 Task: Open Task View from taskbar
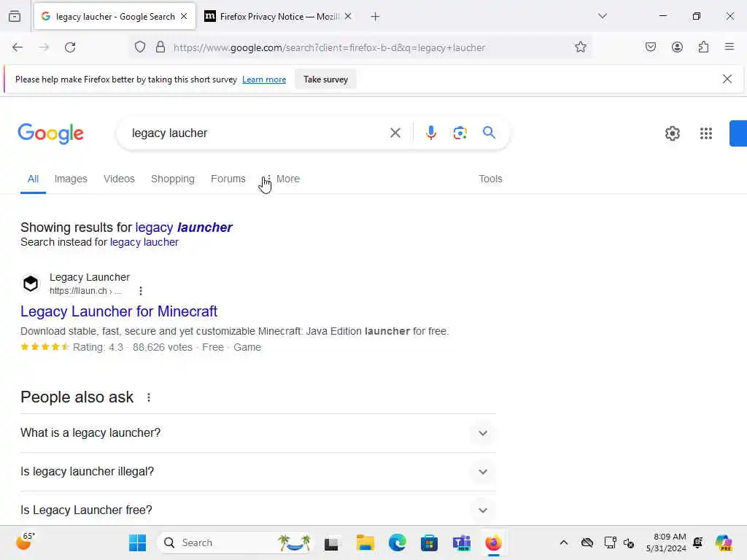[332, 542]
